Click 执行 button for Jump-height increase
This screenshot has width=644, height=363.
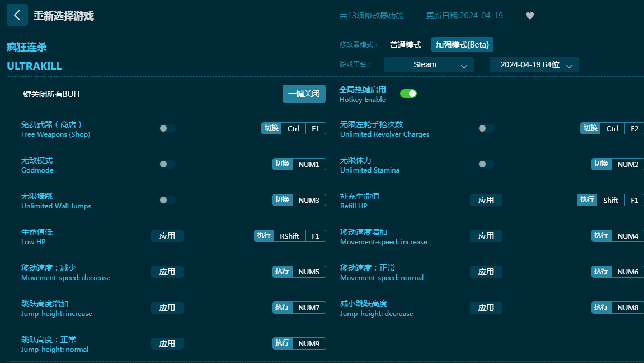[x=282, y=307]
